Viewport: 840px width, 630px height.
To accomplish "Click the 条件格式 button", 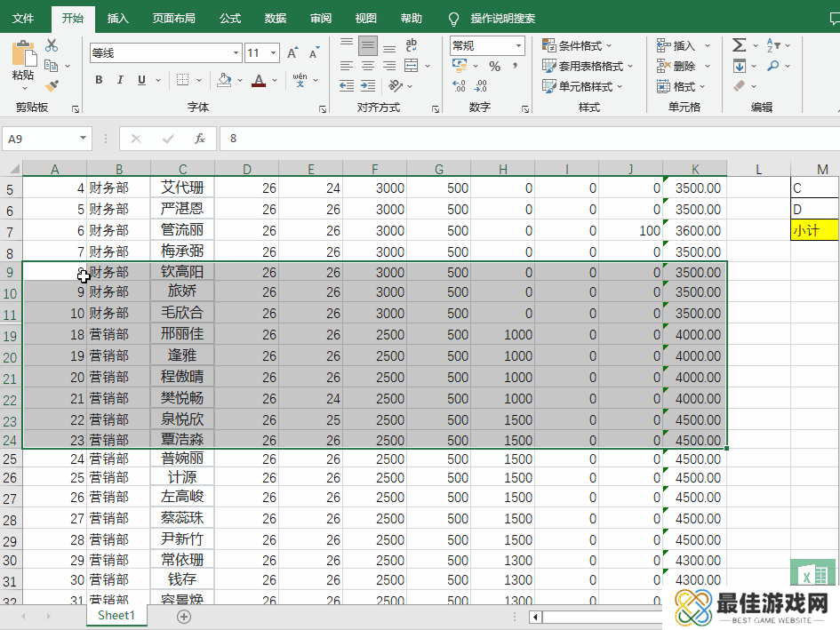I will (x=580, y=45).
